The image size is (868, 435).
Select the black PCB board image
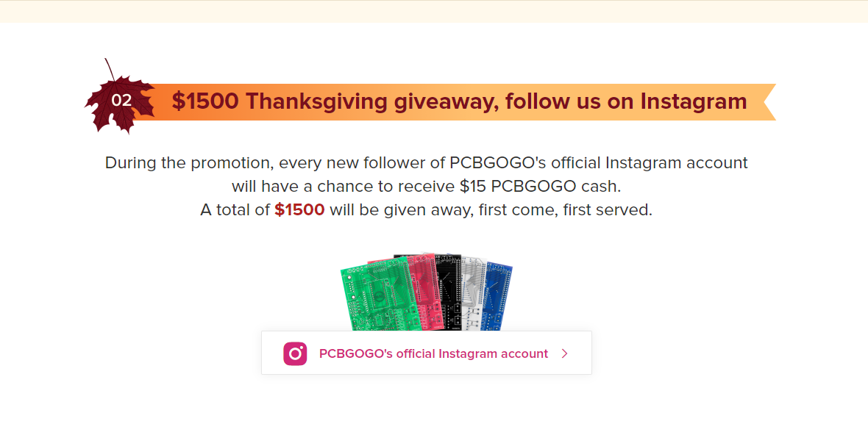(x=449, y=292)
